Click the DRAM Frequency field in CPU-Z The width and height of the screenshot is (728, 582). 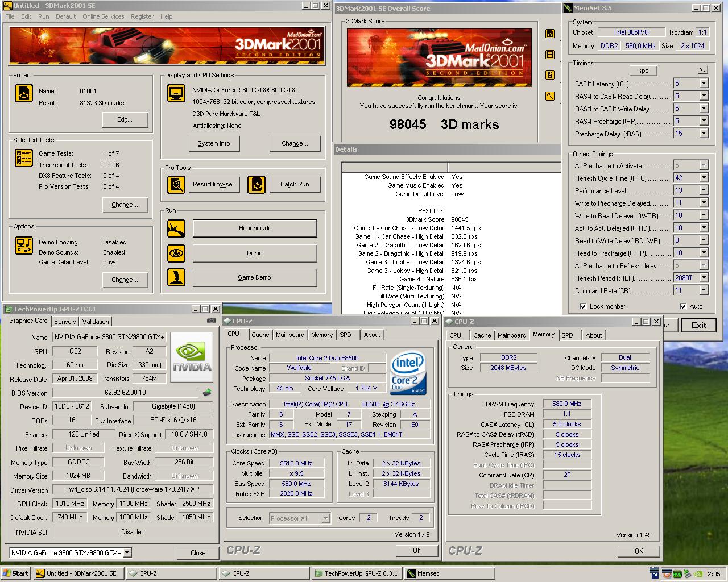click(567, 404)
